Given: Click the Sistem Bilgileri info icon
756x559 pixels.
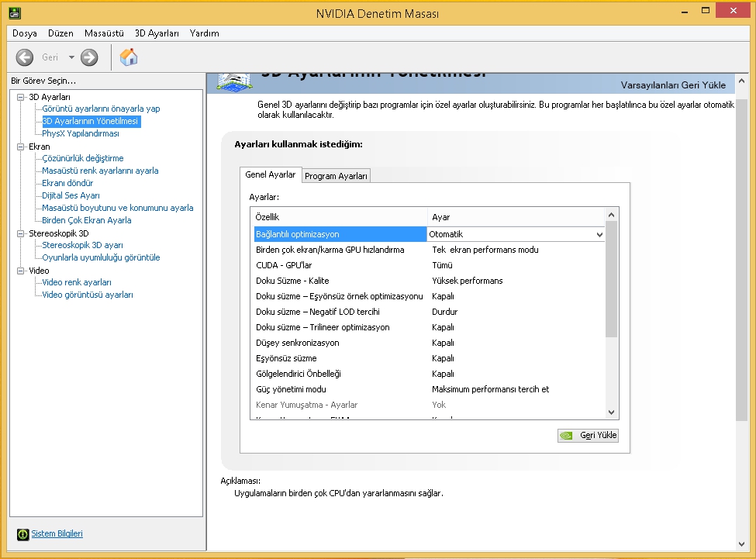Looking at the screenshot, I should pyautogui.click(x=22, y=534).
